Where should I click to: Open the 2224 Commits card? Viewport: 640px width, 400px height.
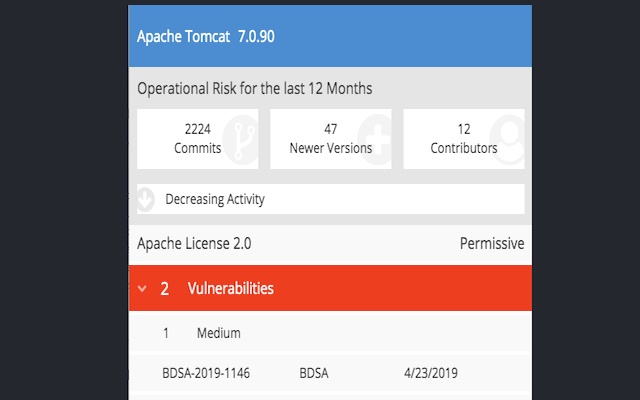[197, 139]
